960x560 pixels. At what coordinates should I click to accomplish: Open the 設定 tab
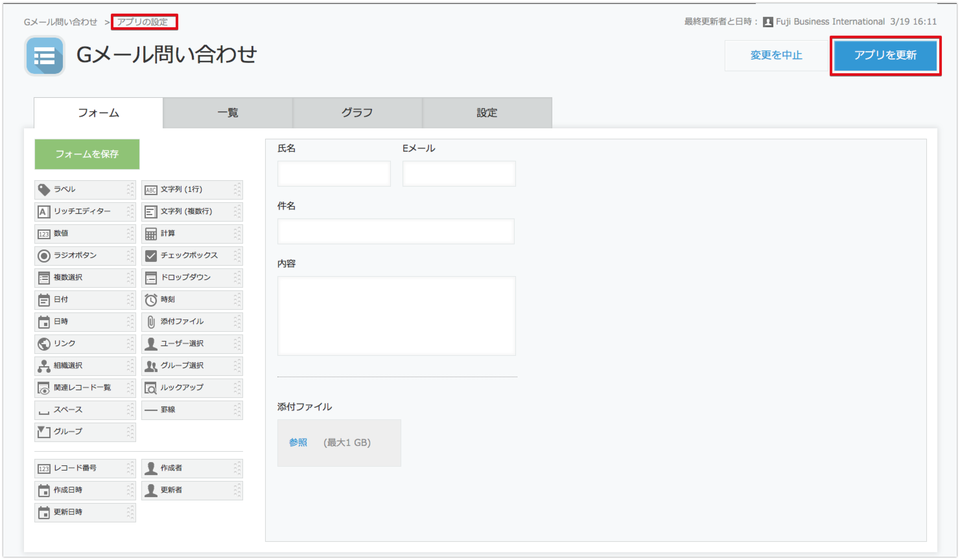click(487, 113)
